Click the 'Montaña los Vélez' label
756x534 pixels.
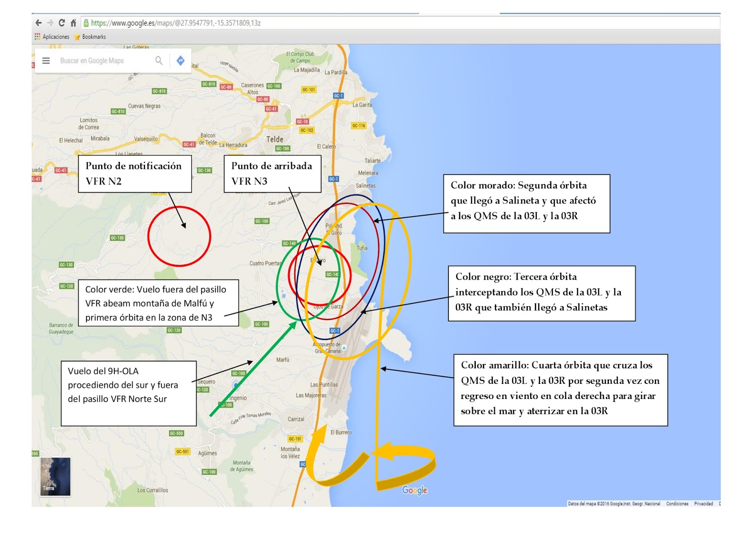(290, 452)
